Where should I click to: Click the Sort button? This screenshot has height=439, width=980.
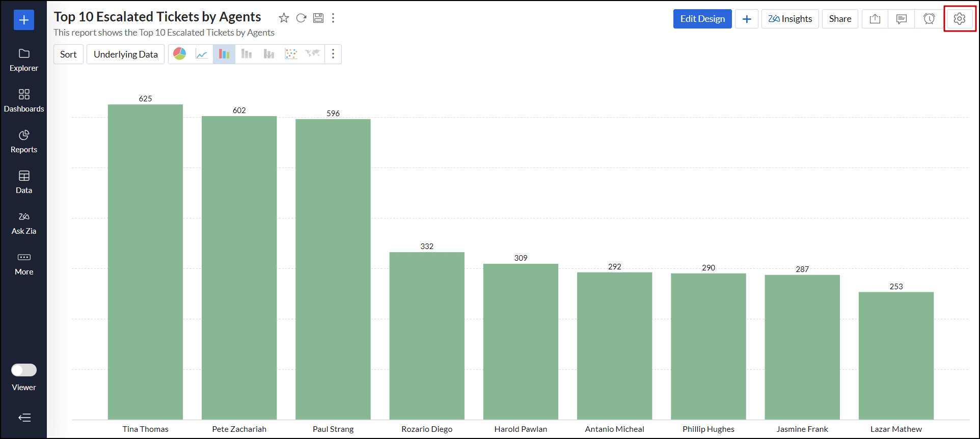[68, 54]
